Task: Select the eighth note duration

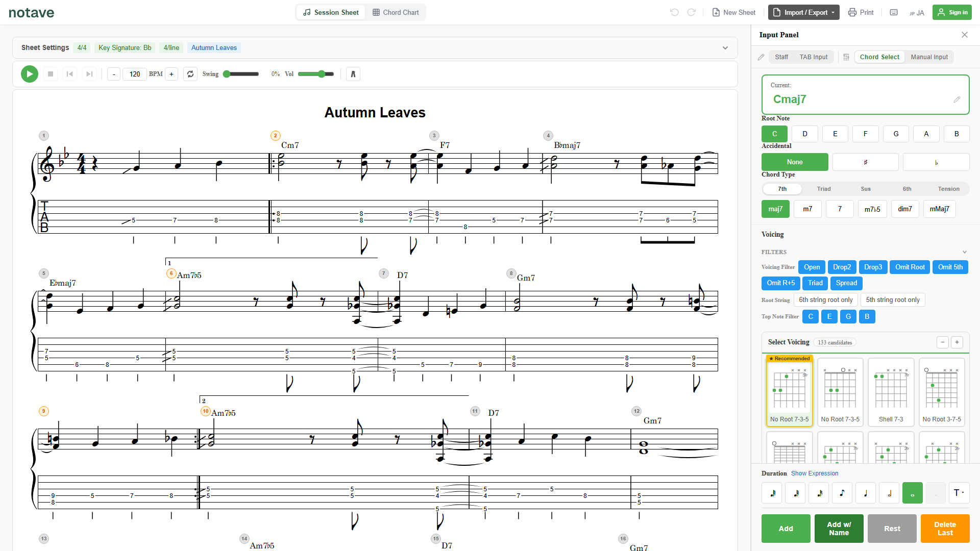Action: pyautogui.click(x=842, y=493)
